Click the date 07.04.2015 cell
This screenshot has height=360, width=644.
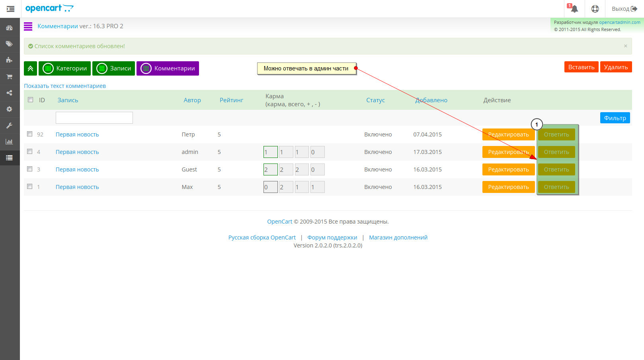click(x=427, y=134)
